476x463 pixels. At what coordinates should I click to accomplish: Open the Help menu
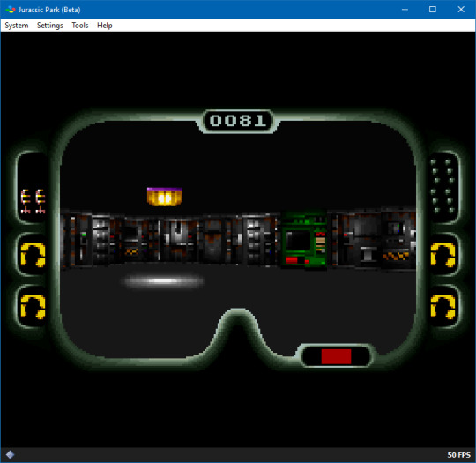point(104,26)
